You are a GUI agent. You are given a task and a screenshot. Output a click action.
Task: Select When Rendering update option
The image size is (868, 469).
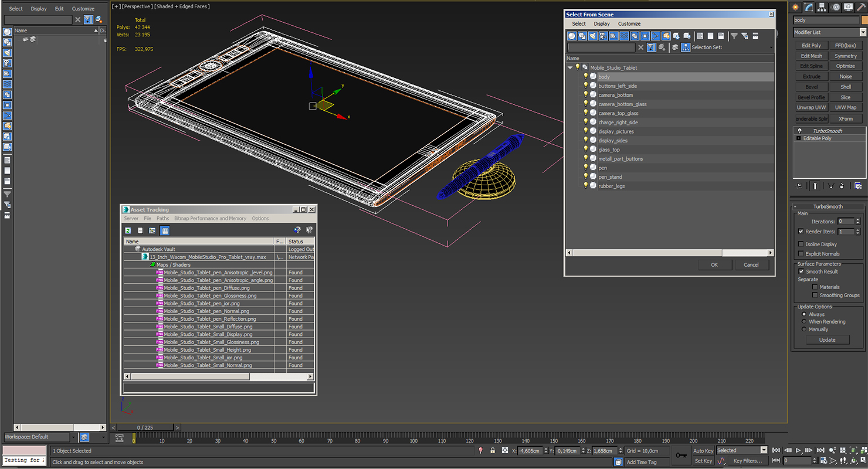click(804, 322)
